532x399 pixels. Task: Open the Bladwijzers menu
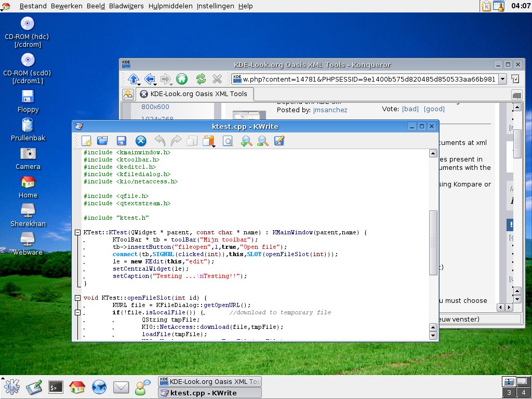(x=126, y=6)
